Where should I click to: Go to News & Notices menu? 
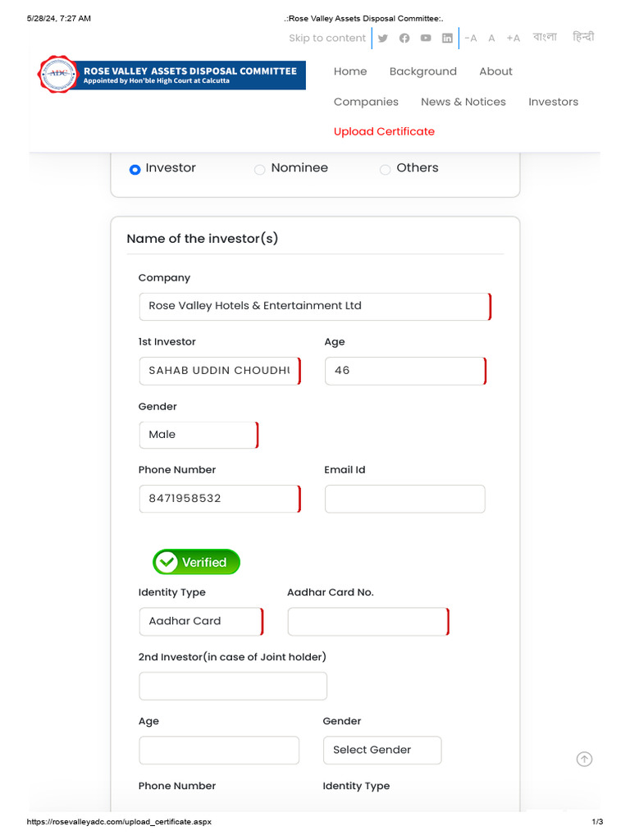coord(463,102)
